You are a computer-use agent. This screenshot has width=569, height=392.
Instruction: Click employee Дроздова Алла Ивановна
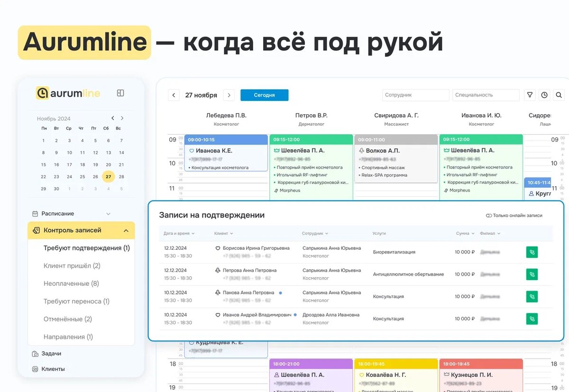[331, 315]
